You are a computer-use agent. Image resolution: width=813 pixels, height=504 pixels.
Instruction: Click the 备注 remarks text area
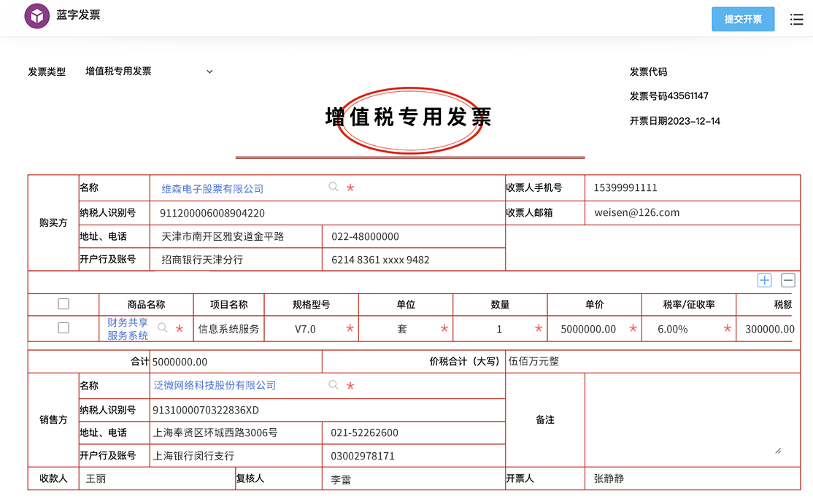pos(683,419)
